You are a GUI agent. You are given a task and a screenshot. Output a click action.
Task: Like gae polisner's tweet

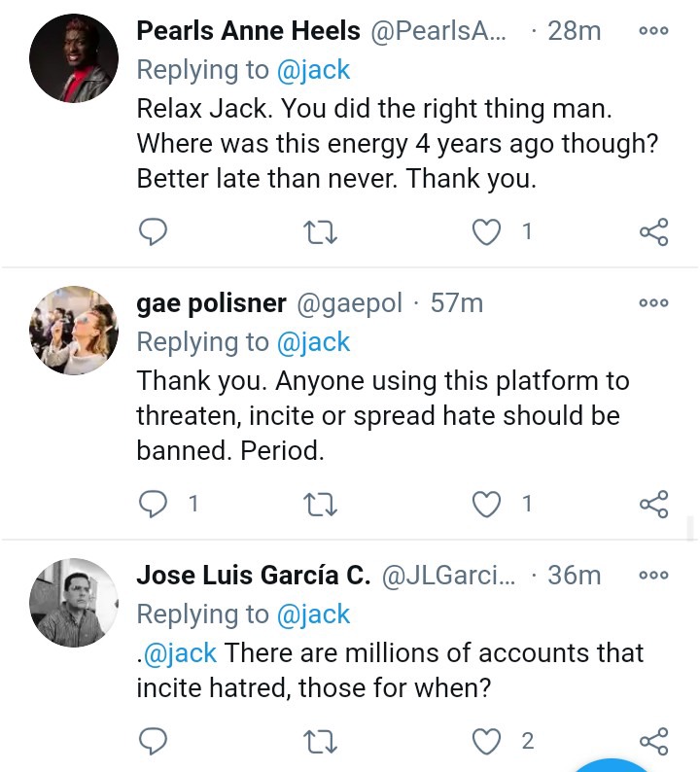(486, 505)
